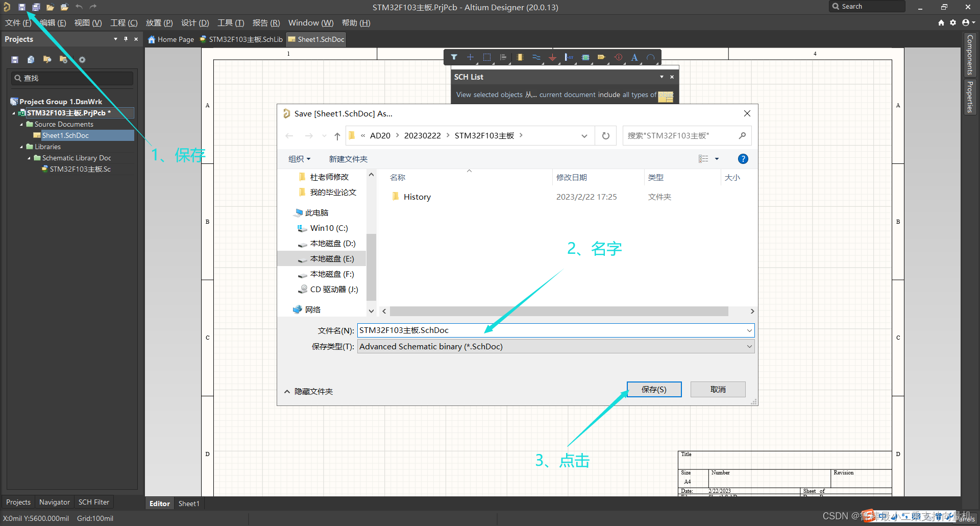The height and width of the screenshot is (526, 980).
Task: Pin the Projects panel
Action: pos(126,39)
